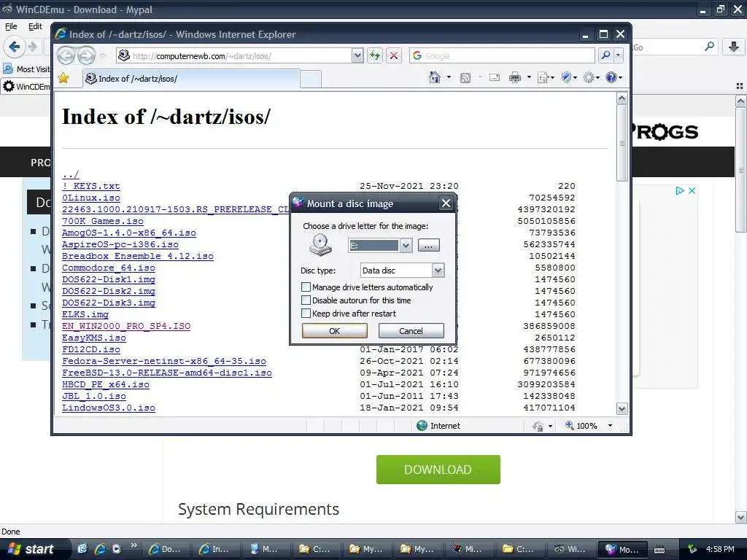The width and height of the screenshot is (747, 560).
Task: Open the Commodore_64.iso link
Action: pos(109,268)
